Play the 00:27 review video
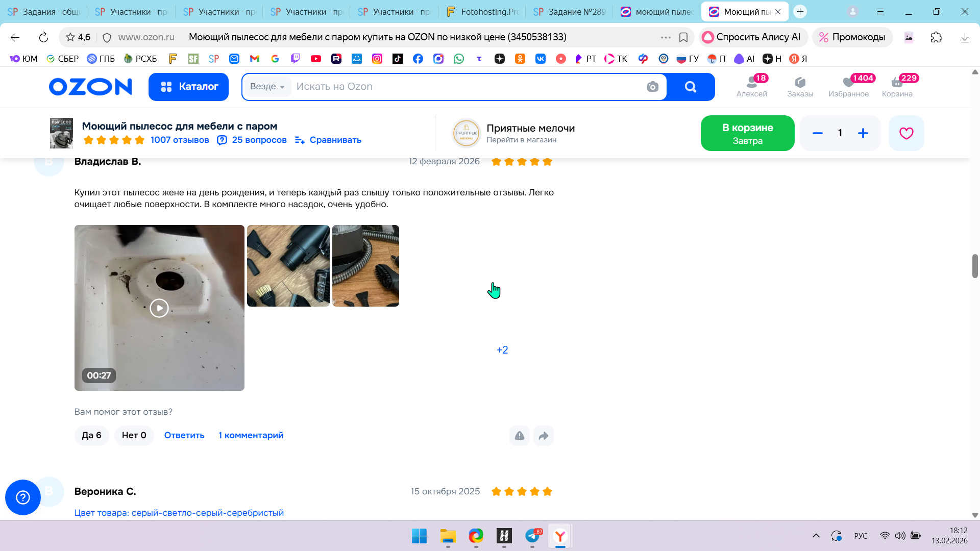 pyautogui.click(x=159, y=308)
